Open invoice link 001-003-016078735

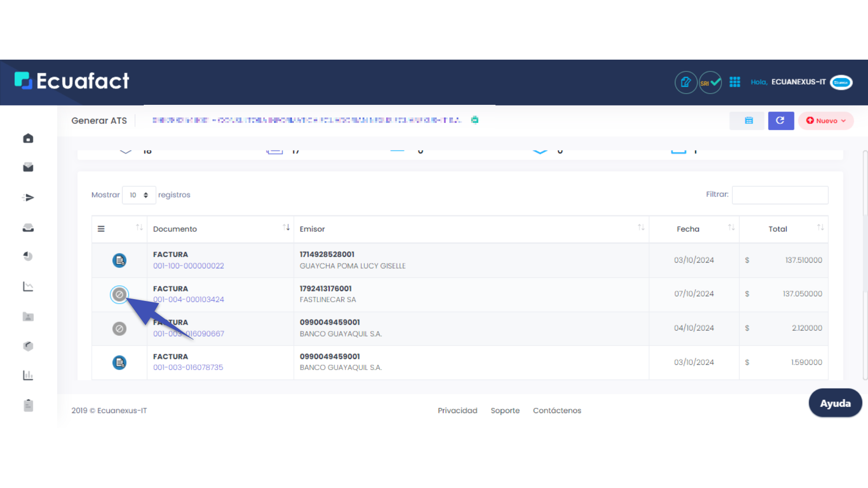click(x=188, y=367)
